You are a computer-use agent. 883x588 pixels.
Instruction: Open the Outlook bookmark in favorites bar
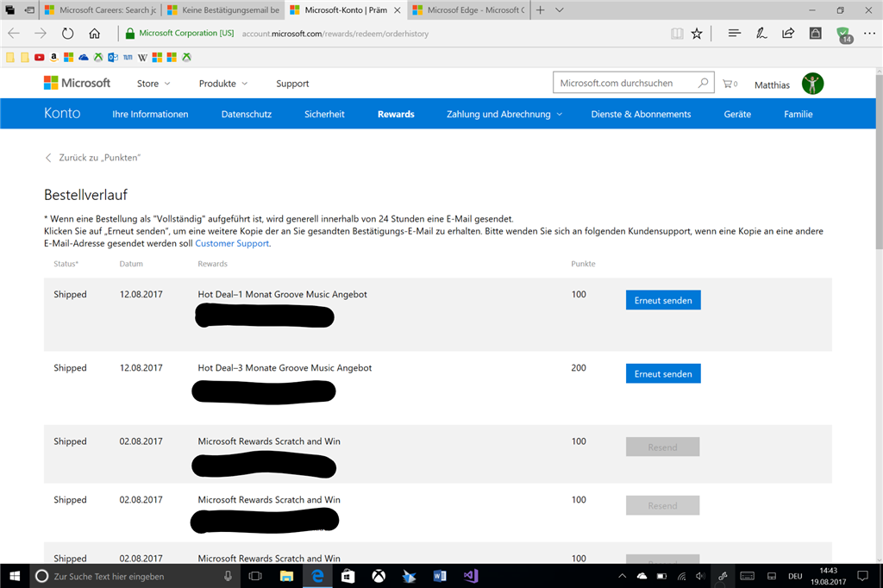point(113,57)
